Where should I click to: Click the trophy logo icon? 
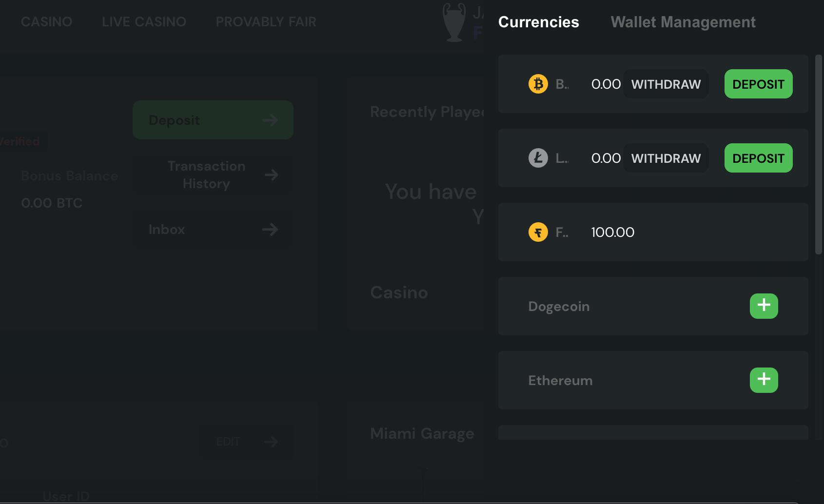tap(454, 22)
